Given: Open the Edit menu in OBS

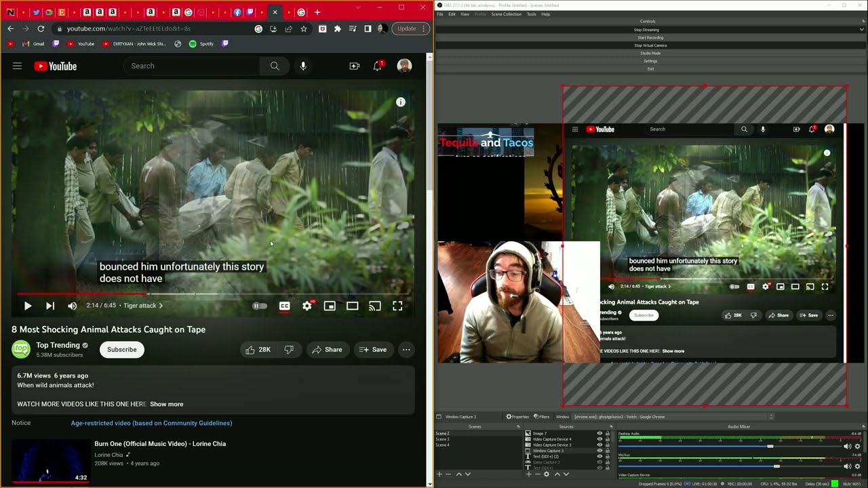Looking at the screenshot, I should pos(452,14).
